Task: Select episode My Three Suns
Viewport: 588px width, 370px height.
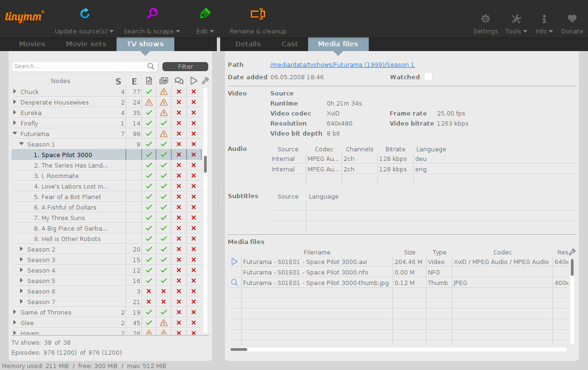Action: (x=60, y=218)
